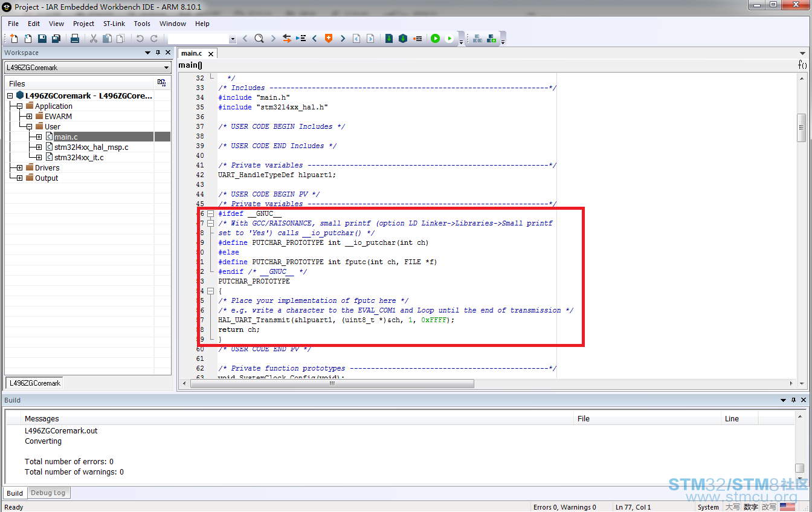Open the Edit menu
The width and height of the screenshot is (812, 512).
pyautogui.click(x=34, y=24)
